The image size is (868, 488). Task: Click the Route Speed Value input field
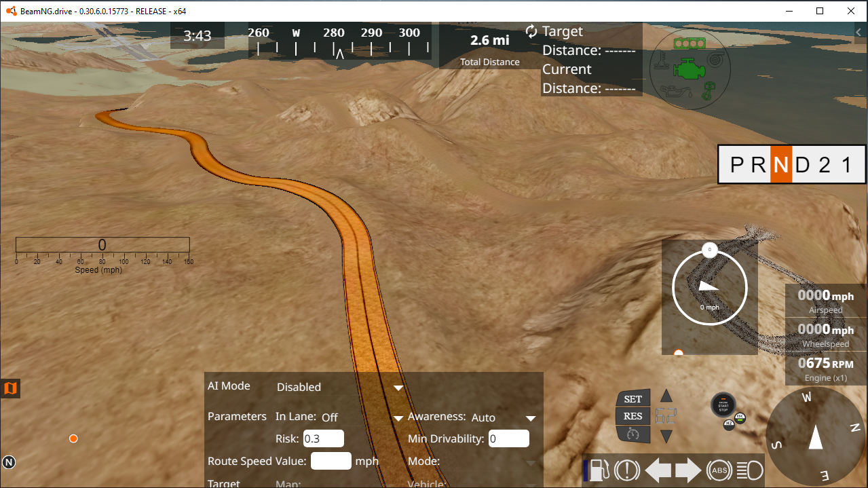point(331,461)
